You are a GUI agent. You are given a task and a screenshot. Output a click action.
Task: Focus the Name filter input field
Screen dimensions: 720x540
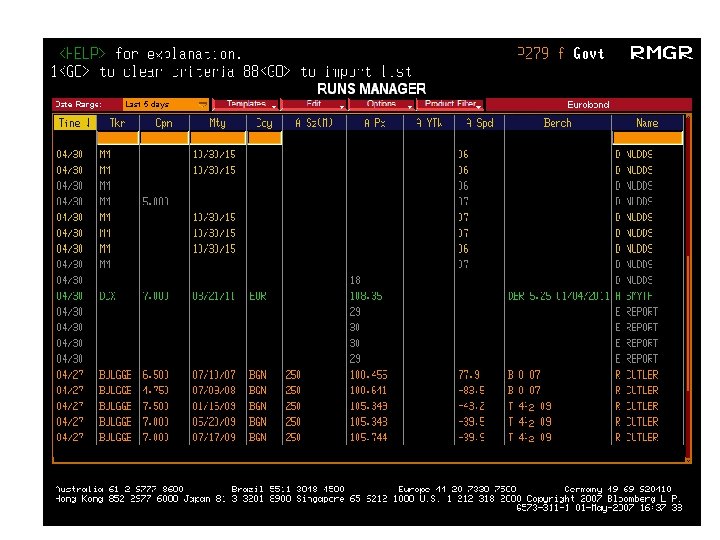pos(648,138)
